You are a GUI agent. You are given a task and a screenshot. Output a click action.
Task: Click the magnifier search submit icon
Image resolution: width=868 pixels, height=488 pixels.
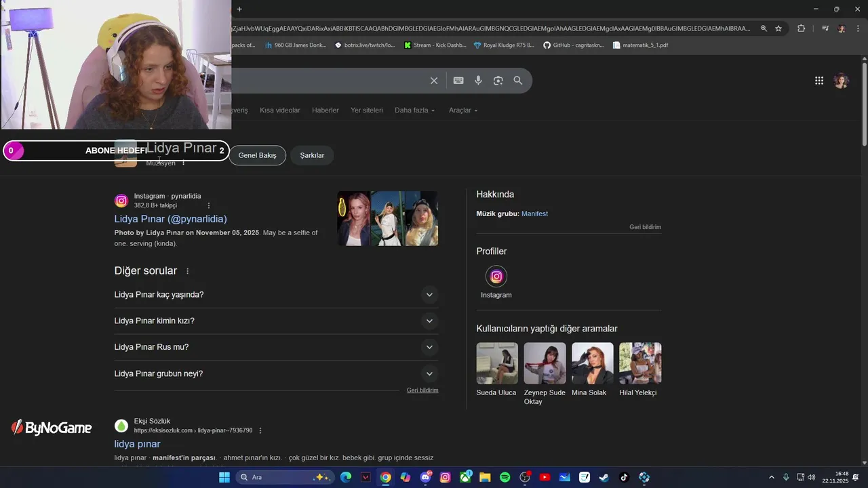518,81
